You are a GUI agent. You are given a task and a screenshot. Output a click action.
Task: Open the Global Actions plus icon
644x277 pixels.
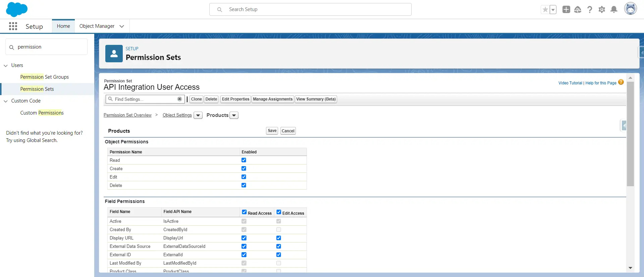(x=566, y=9)
